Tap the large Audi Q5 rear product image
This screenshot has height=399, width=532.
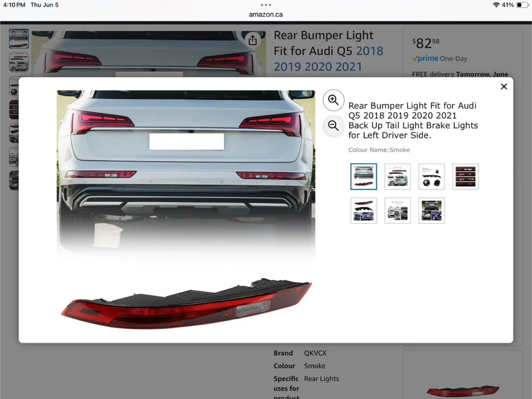pos(186,211)
